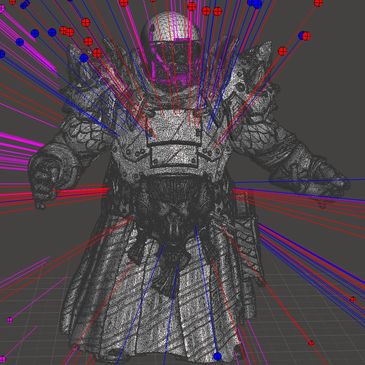This screenshot has width=365, height=365.
Task: Select the red marker sphere on the floor grid
Action: 311,343
